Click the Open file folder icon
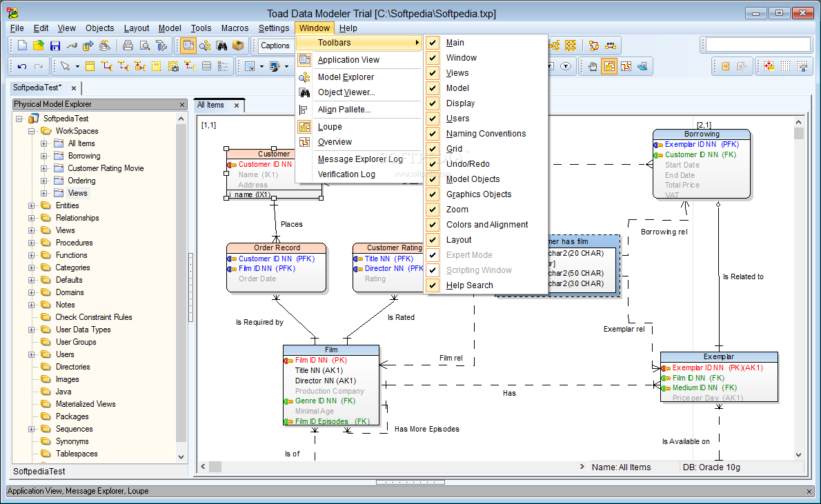Screen dimensions: 821x504 38,46
